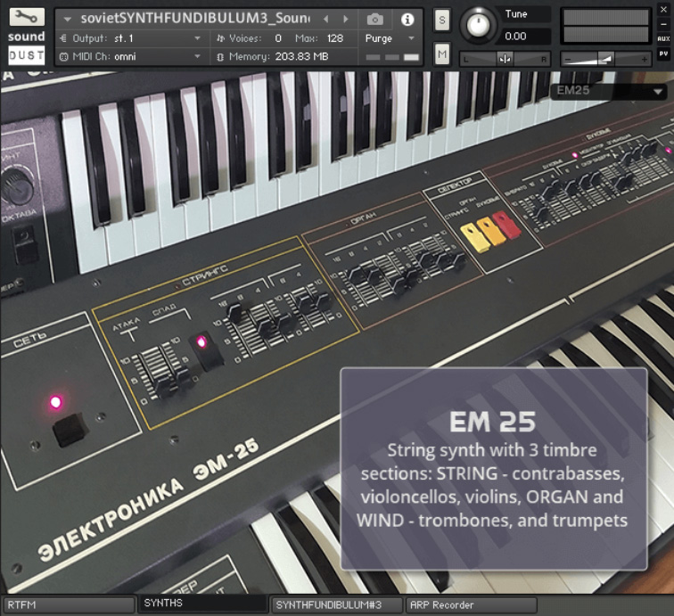Click the instrument name sovietSYNTHFUNDIBULUM3 field
This screenshot has height=616, width=674.
[194, 19]
